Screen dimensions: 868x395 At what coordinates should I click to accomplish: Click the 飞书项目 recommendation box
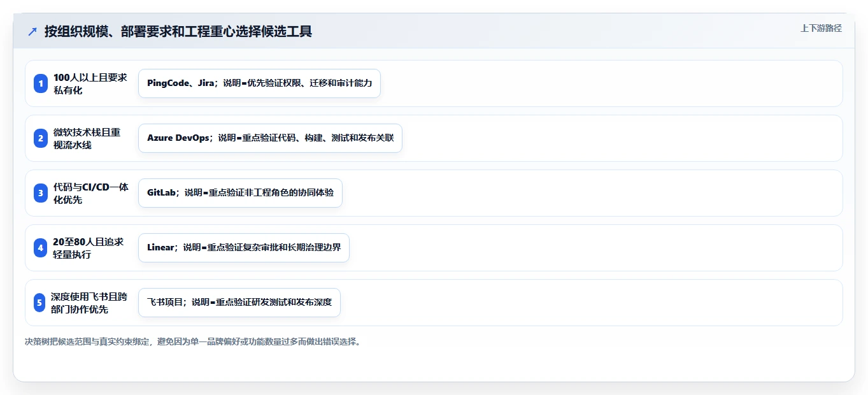pos(239,303)
